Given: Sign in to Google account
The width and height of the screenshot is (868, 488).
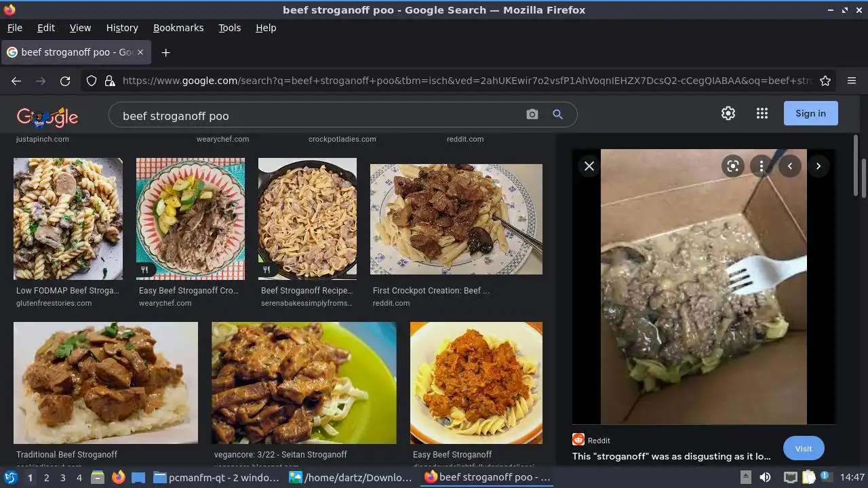Looking at the screenshot, I should [811, 113].
